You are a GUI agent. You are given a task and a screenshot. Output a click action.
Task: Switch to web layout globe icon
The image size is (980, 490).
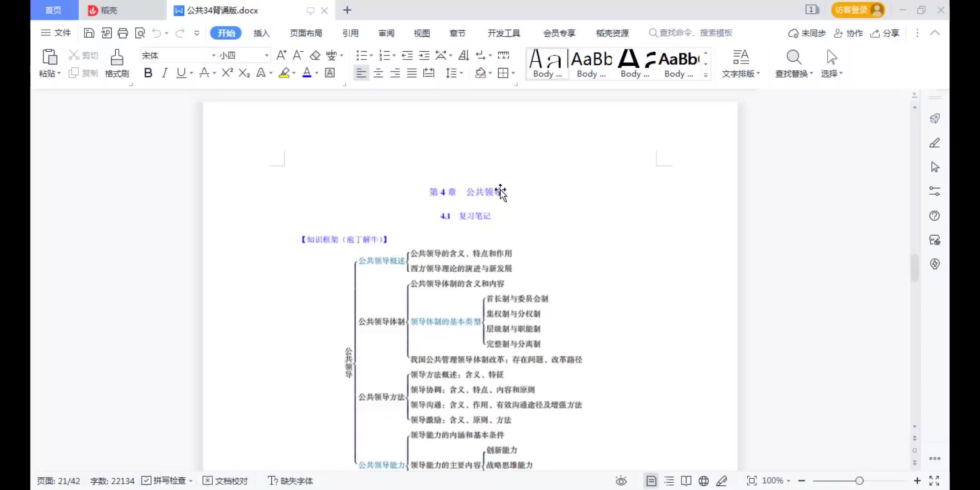click(x=704, y=481)
